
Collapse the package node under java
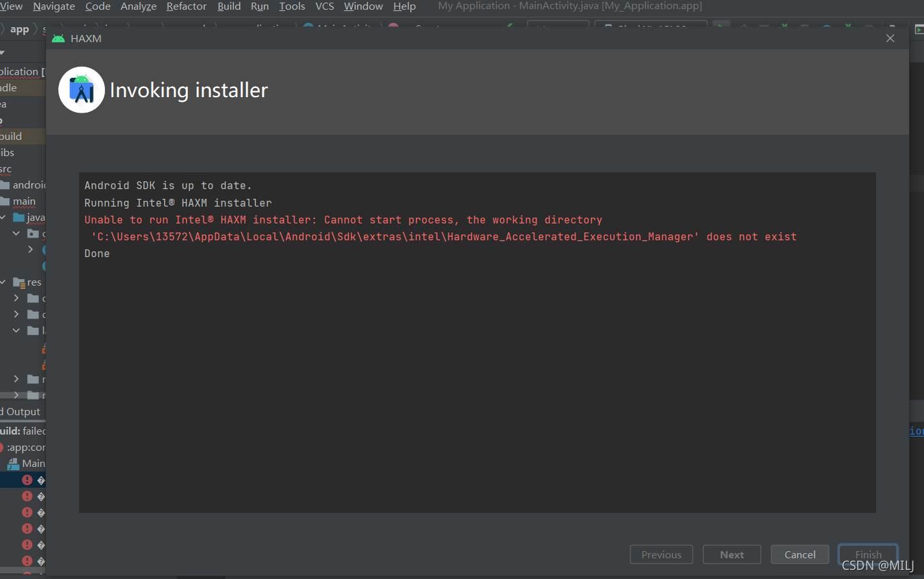[16, 233]
